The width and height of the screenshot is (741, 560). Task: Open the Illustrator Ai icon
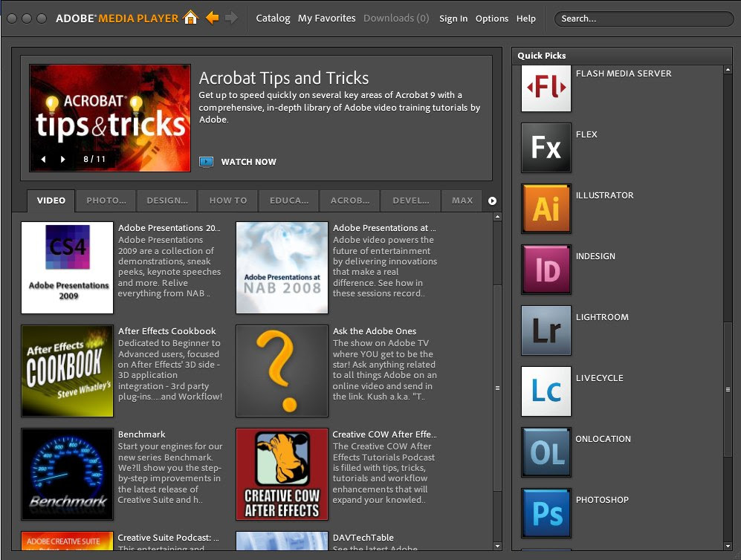pyautogui.click(x=546, y=209)
